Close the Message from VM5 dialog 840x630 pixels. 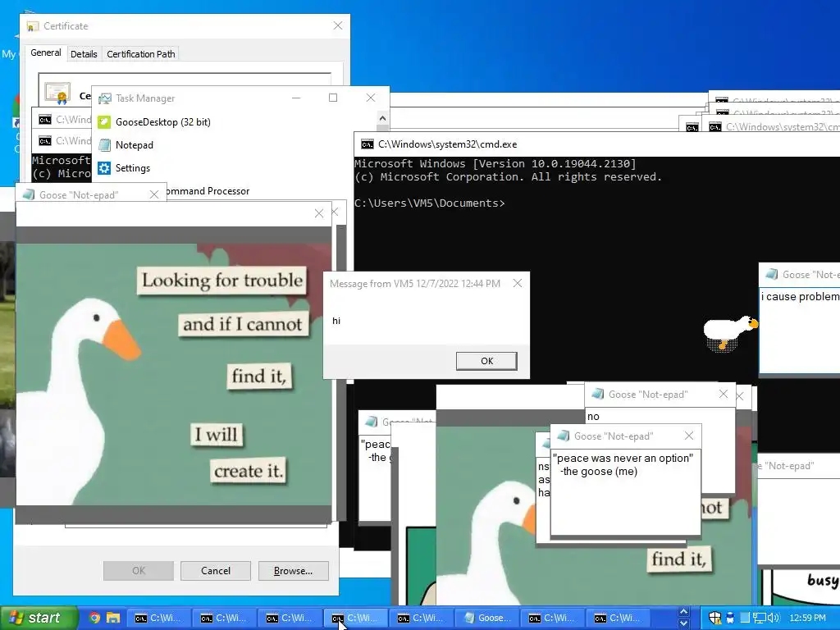(517, 283)
